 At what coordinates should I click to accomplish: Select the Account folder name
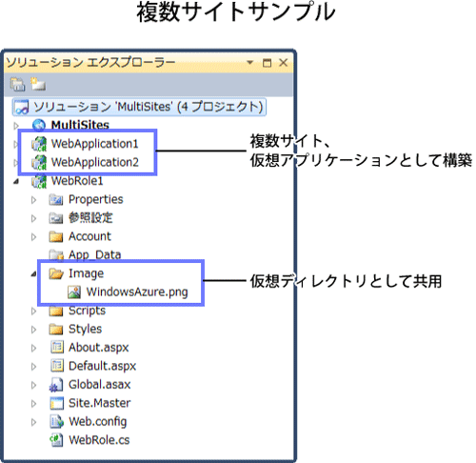pos(89,236)
